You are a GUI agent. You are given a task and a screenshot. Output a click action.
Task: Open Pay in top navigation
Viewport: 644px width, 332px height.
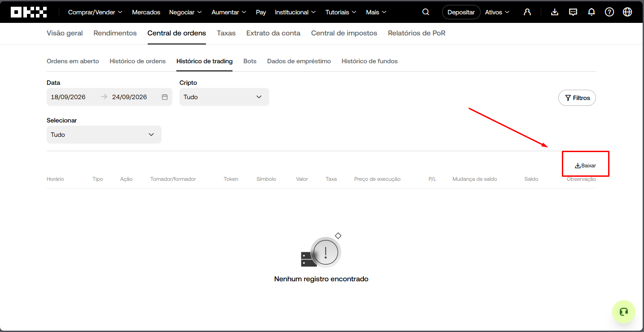[x=261, y=12]
